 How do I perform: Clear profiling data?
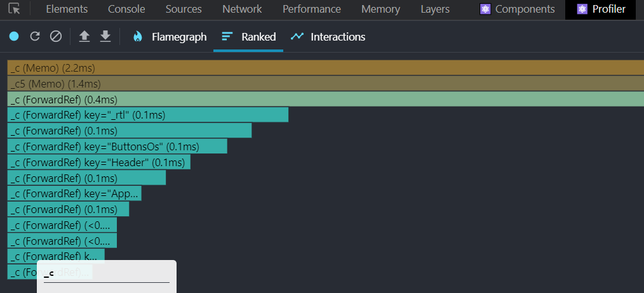pyautogui.click(x=56, y=37)
